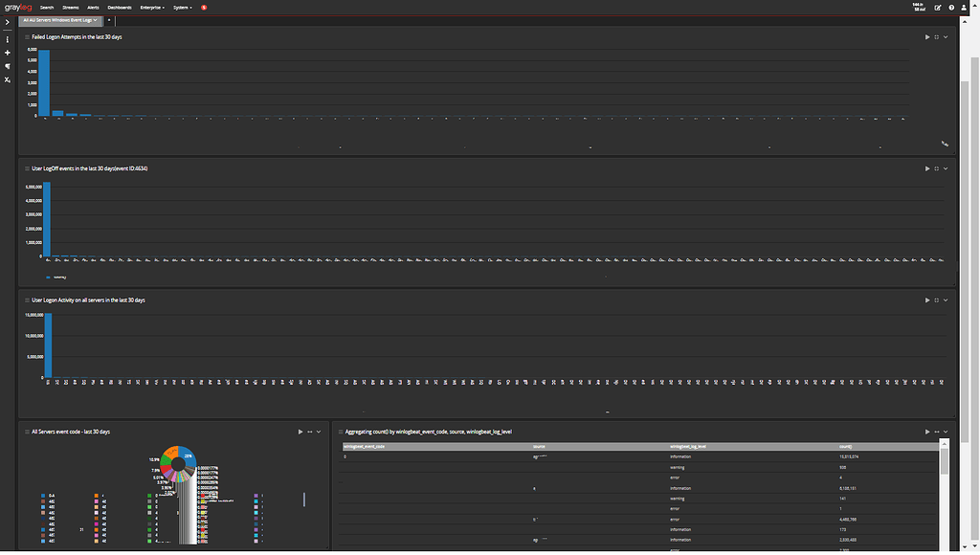Click the plus icon in the left sidebar

point(7,53)
